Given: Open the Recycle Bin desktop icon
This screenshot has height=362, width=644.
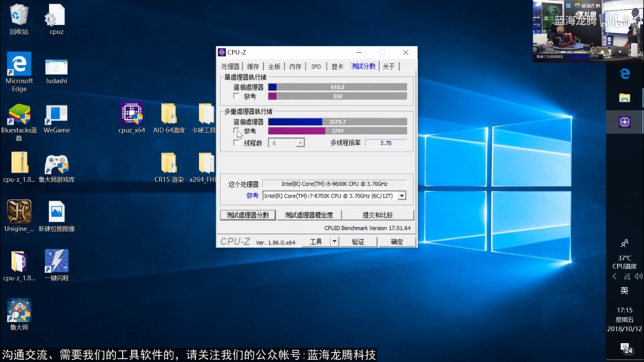Looking at the screenshot, I should pos(19,20).
